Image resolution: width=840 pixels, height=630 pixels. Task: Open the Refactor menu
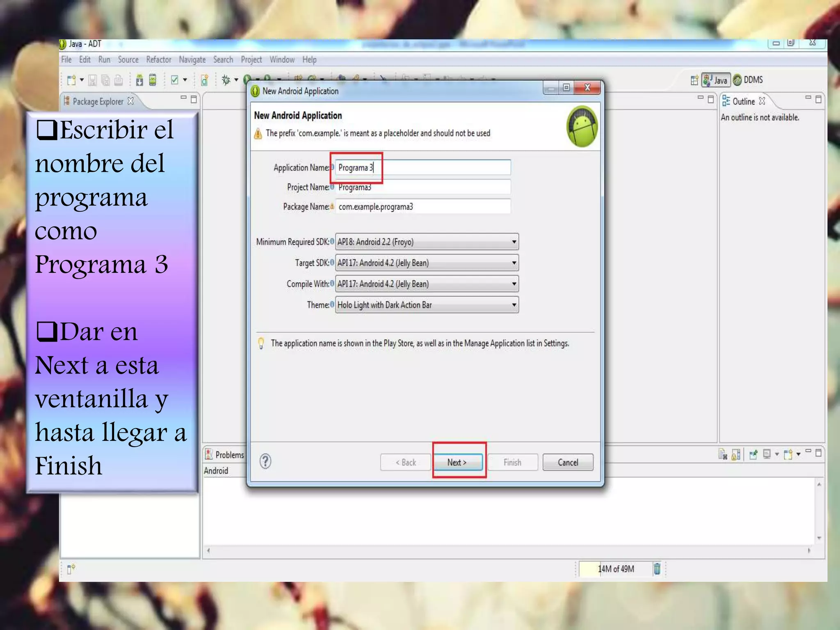(x=159, y=60)
